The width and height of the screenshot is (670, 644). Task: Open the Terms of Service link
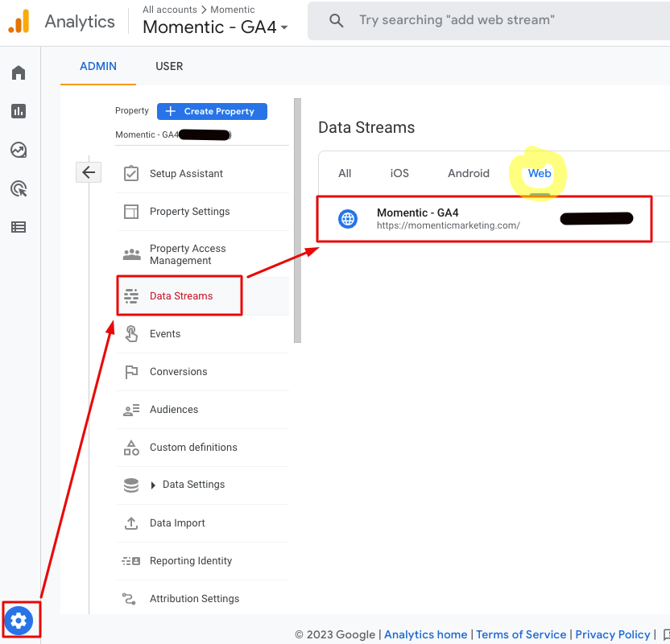tap(521, 634)
